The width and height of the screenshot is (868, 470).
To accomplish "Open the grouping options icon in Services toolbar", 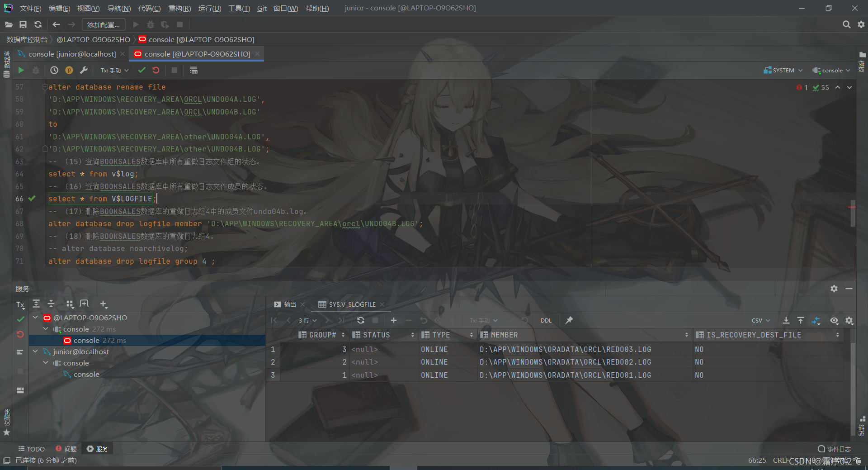I will [70, 304].
